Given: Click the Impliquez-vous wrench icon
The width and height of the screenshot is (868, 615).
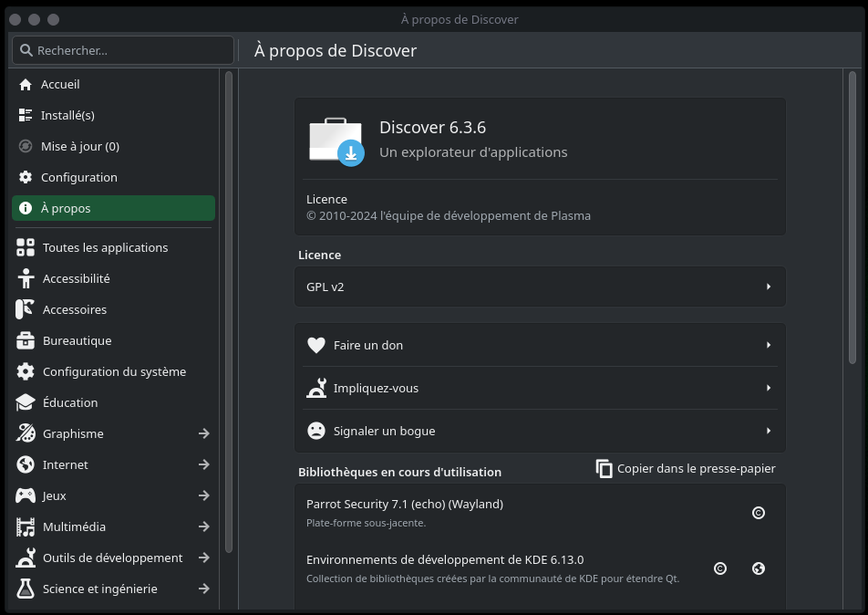Looking at the screenshot, I should pos(316,388).
